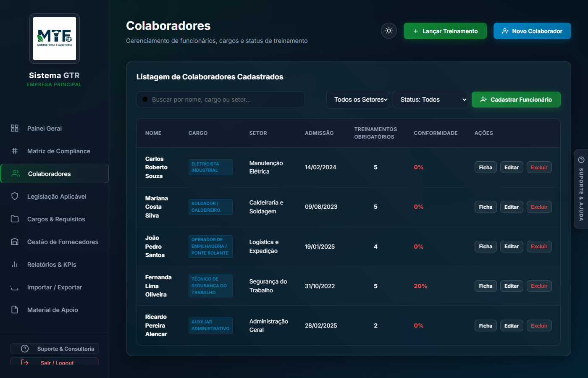This screenshot has height=378, width=588.
Task: Click Cadastrar Funcionário button
Action: (516, 100)
